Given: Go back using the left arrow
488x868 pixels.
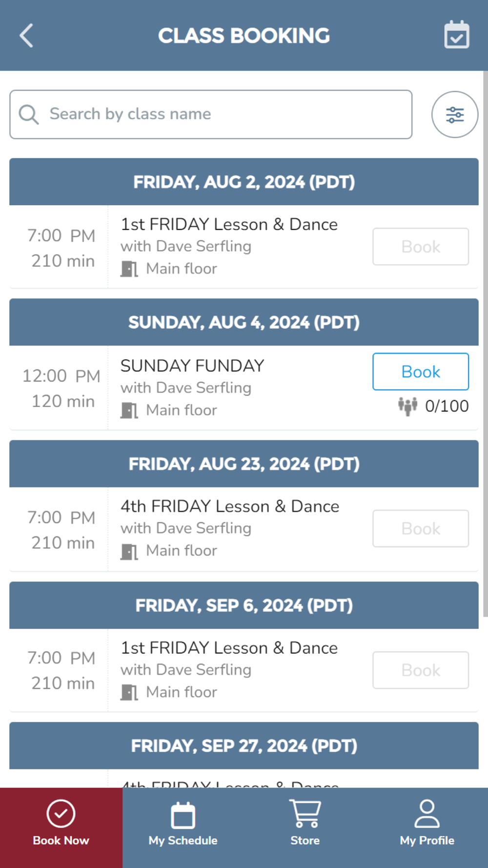Looking at the screenshot, I should click(x=26, y=36).
